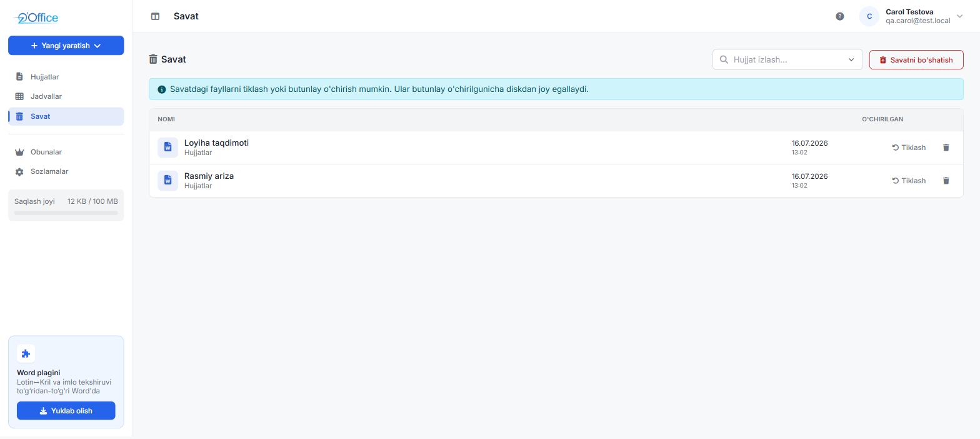This screenshot has height=439, width=980.
Task: Open Obunalar in the sidebar
Action: (66, 152)
